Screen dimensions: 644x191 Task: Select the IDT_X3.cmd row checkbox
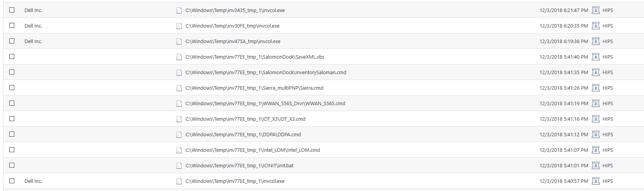tap(12, 119)
